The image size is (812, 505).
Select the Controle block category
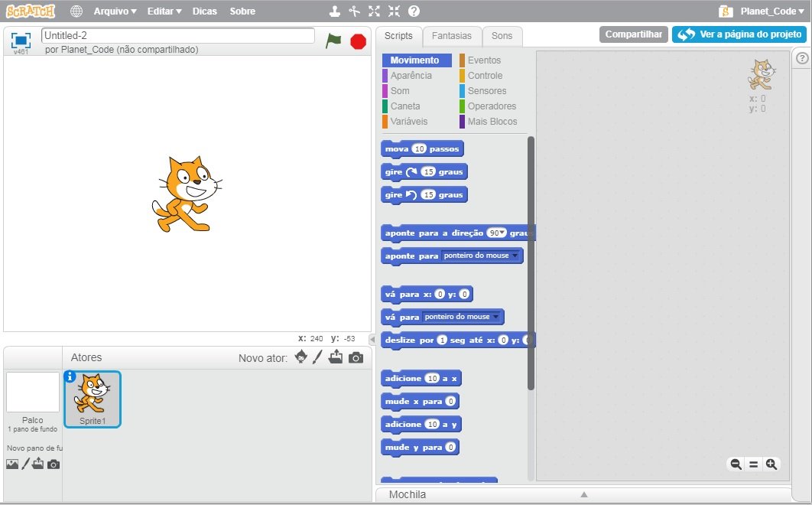[x=485, y=76]
